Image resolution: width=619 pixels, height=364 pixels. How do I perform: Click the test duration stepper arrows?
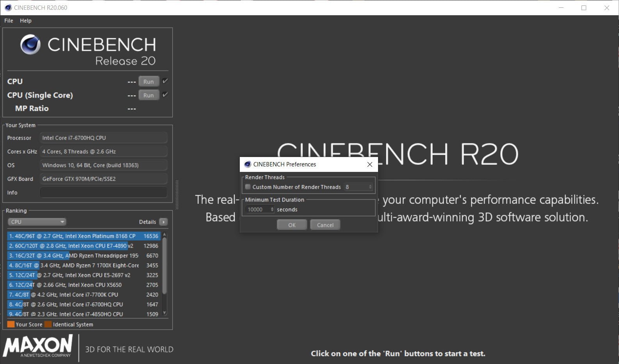(272, 210)
